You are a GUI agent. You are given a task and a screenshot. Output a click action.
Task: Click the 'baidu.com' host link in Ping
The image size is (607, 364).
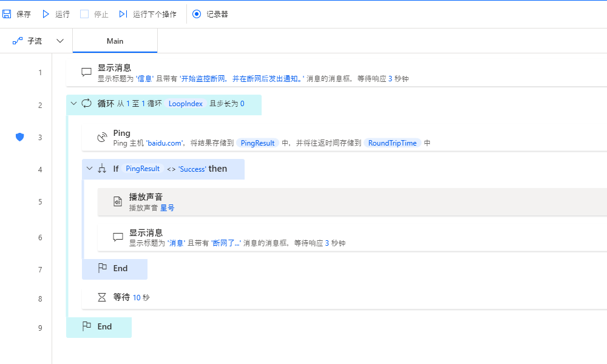(x=166, y=143)
